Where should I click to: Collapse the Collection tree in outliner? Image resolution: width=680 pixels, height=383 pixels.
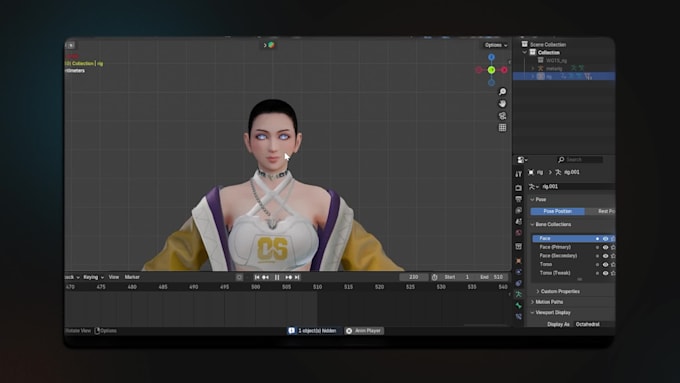525,52
